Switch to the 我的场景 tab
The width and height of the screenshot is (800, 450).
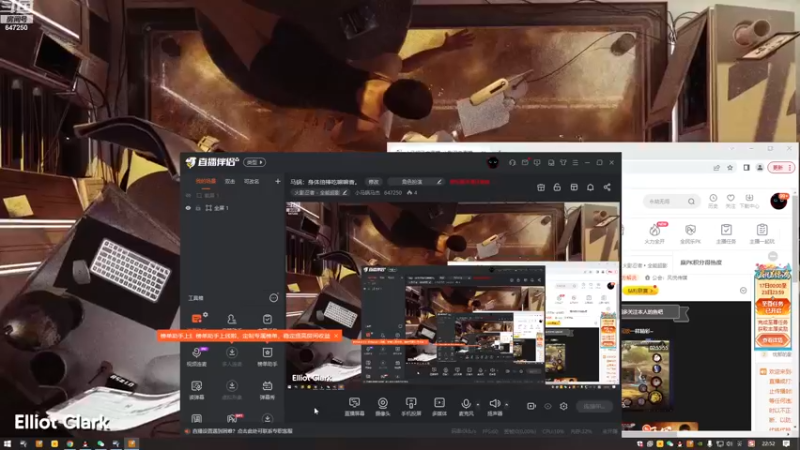click(x=206, y=182)
